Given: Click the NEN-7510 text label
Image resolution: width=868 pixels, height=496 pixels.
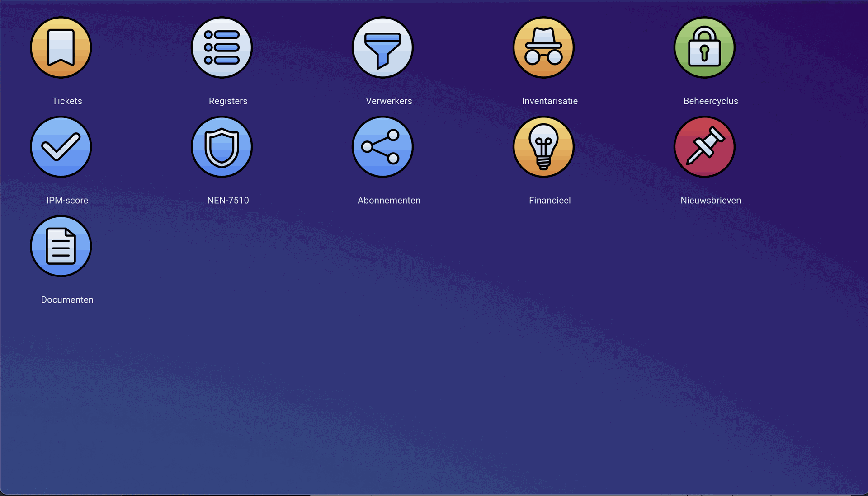Looking at the screenshot, I should tap(228, 201).
